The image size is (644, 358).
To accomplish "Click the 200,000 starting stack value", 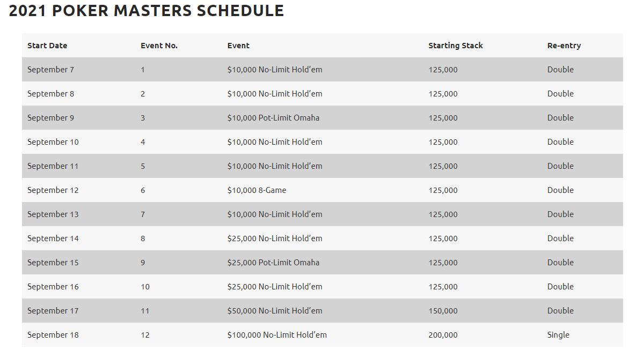I will click(443, 335).
